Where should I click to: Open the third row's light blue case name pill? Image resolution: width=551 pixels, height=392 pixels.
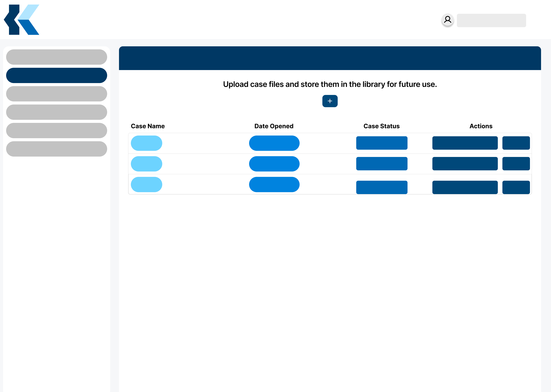click(146, 184)
